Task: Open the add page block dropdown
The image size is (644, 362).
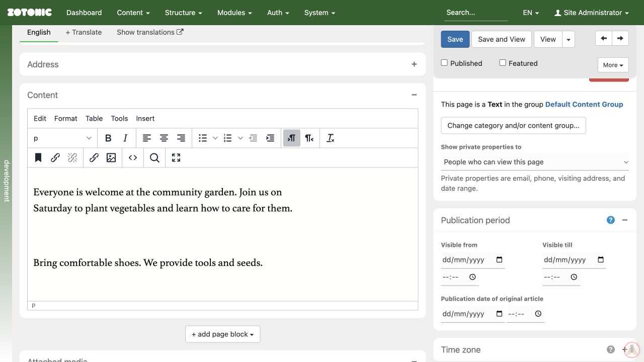Action: [x=223, y=334]
